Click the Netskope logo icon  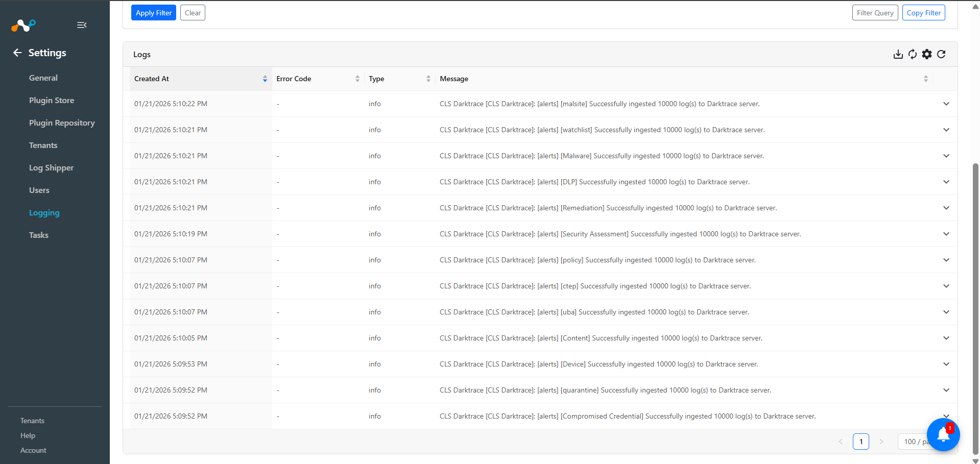(23, 25)
